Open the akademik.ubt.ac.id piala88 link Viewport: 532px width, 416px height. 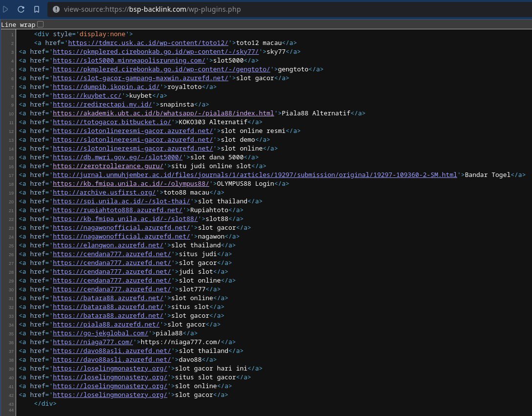click(x=163, y=113)
